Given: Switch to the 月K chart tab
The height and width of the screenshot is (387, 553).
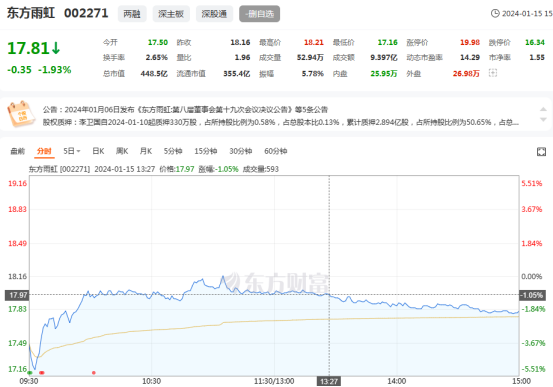Looking at the screenshot, I should [146, 151].
